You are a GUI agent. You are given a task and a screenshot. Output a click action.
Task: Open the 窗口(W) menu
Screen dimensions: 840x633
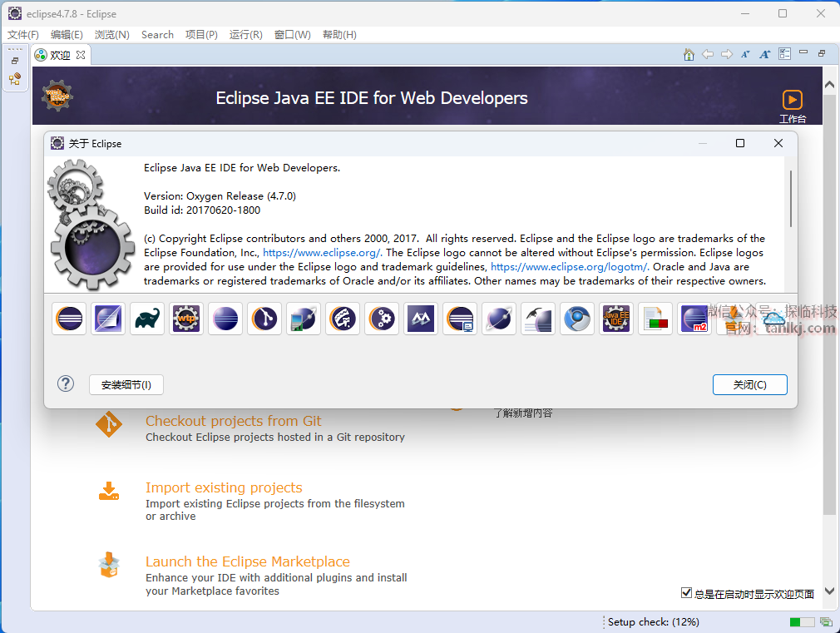[x=293, y=35]
